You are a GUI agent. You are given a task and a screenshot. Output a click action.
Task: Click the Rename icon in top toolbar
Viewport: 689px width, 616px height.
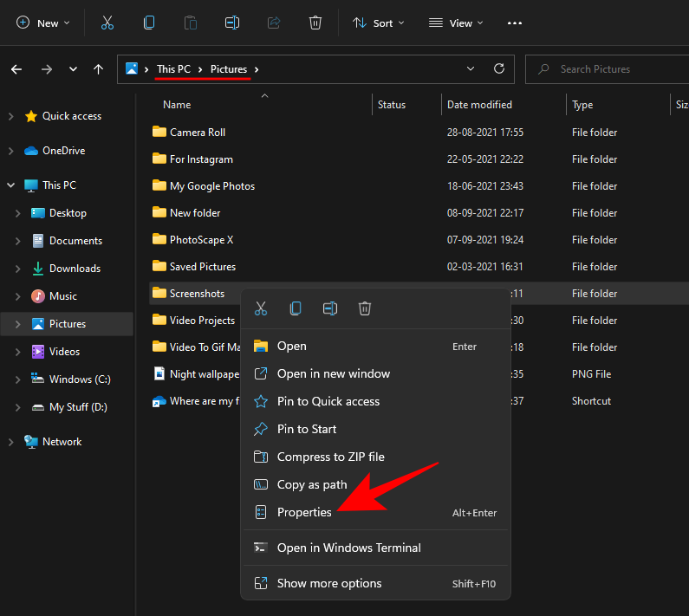pos(232,23)
